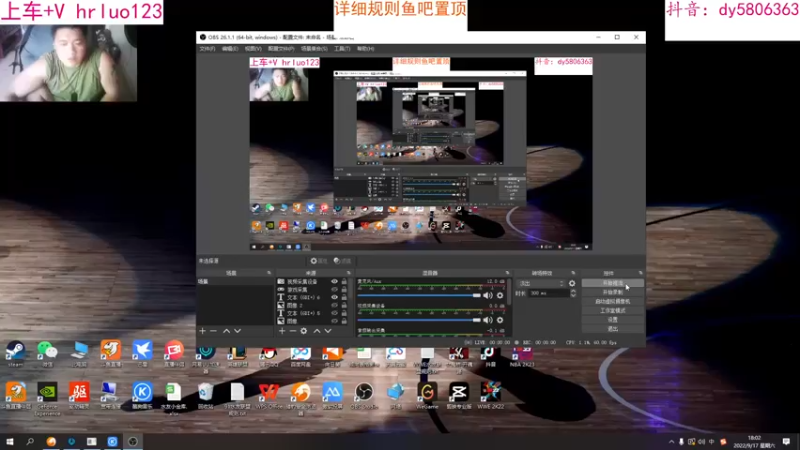The width and height of the screenshot is (800, 450).
Task: Click the Start Streaming button
Action: click(x=613, y=283)
